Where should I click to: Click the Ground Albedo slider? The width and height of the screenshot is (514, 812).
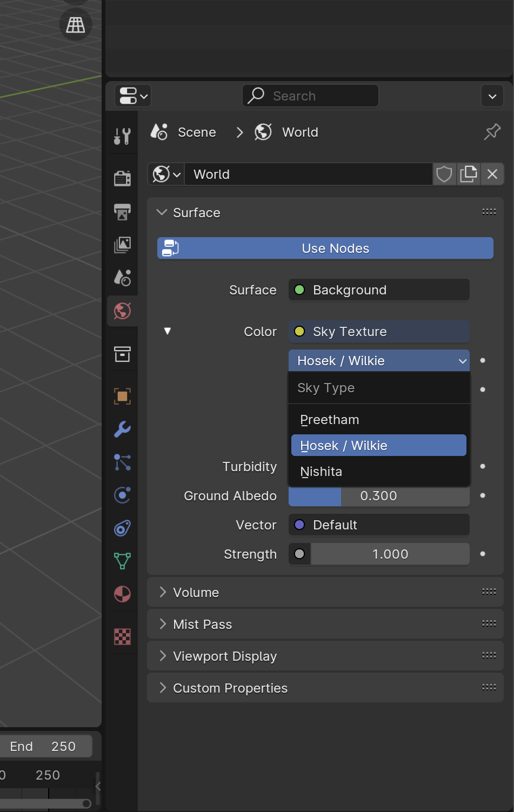(x=378, y=496)
